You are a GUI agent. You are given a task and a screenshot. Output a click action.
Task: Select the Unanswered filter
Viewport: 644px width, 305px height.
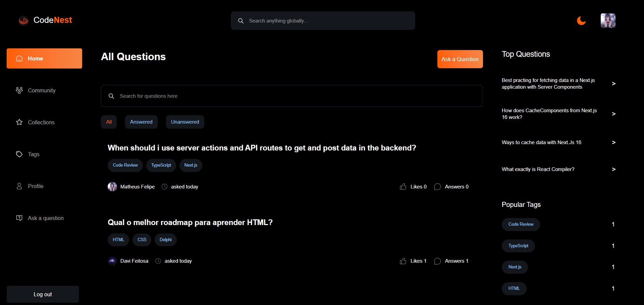(x=185, y=122)
